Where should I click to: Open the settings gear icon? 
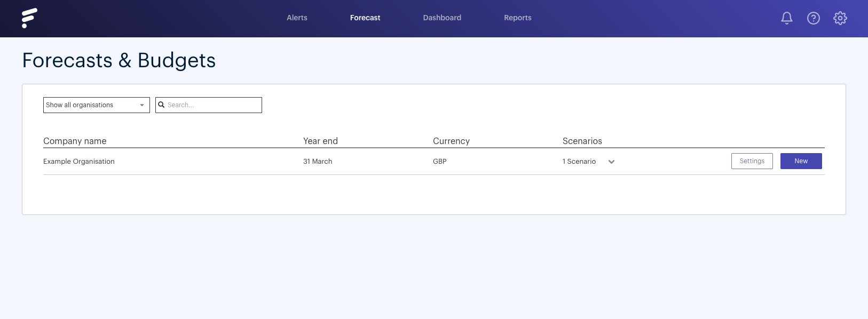(x=840, y=18)
